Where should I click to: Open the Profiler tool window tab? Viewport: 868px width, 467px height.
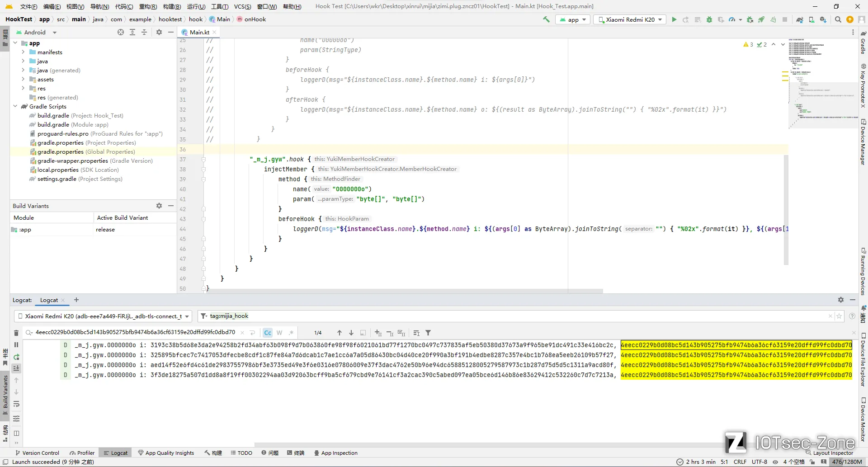(x=82, y=453)
